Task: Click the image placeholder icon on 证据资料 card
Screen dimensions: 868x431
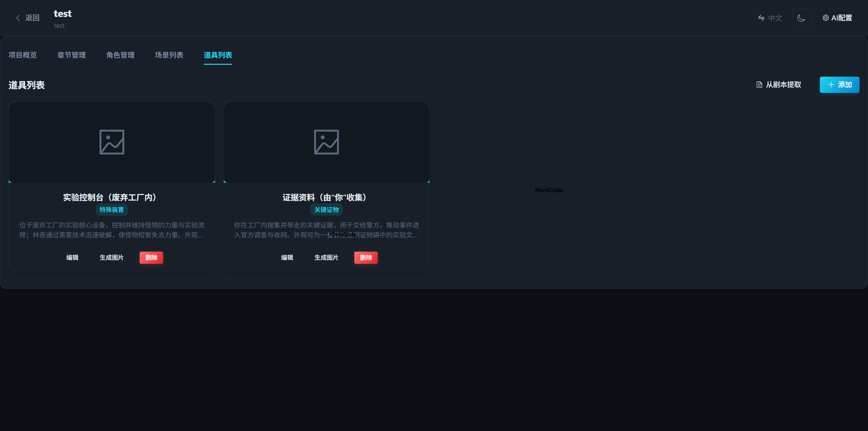Action: click(326, 142)
